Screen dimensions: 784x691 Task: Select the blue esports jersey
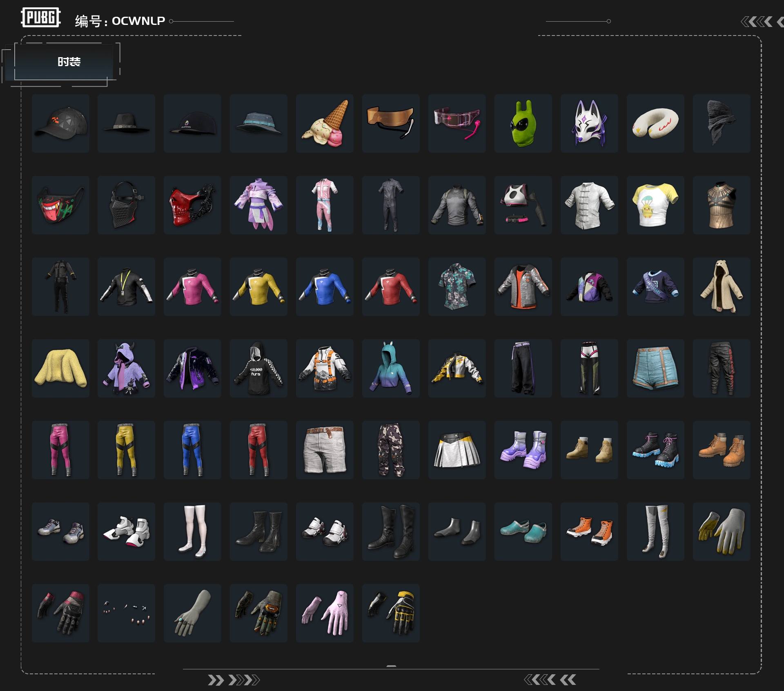[x=325, y=287]
